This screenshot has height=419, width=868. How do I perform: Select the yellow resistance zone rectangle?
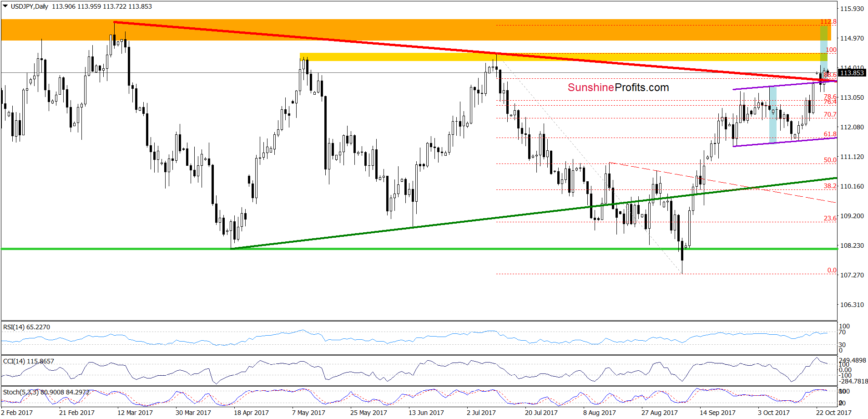pos(564,57)
